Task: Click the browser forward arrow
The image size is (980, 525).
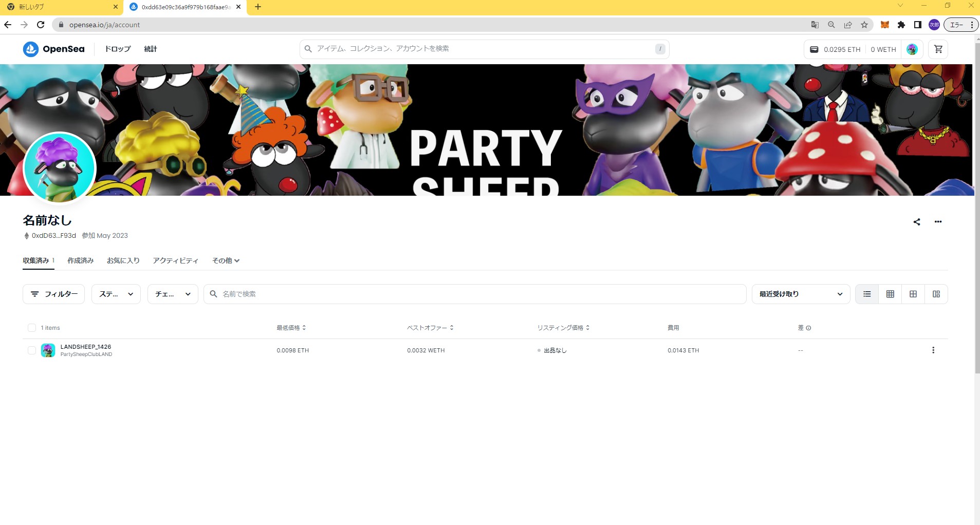Action: (x=24, y=25)
